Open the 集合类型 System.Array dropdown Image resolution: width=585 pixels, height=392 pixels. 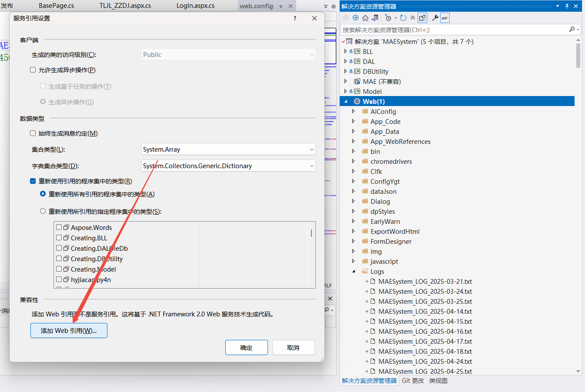point(228,149)
